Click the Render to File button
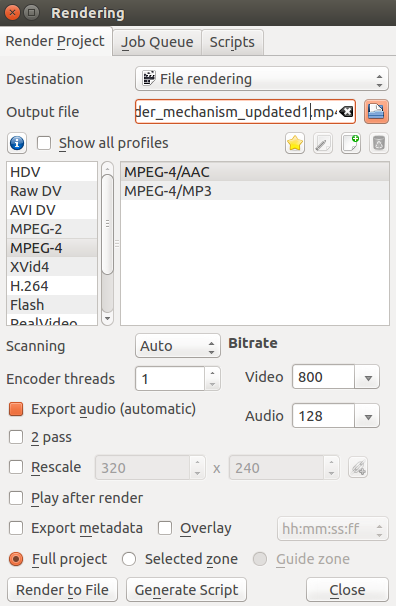Viewport: 396px width, 606px height. coord(62,590)
